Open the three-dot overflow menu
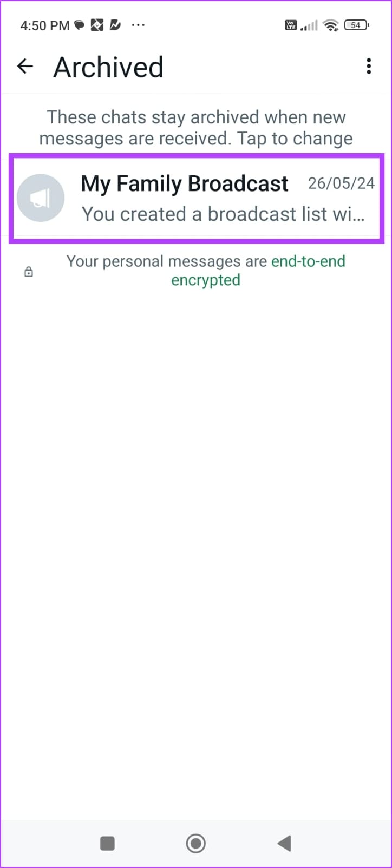The height and width of the screenshot is (868, 392). click(x=369, y=66)
